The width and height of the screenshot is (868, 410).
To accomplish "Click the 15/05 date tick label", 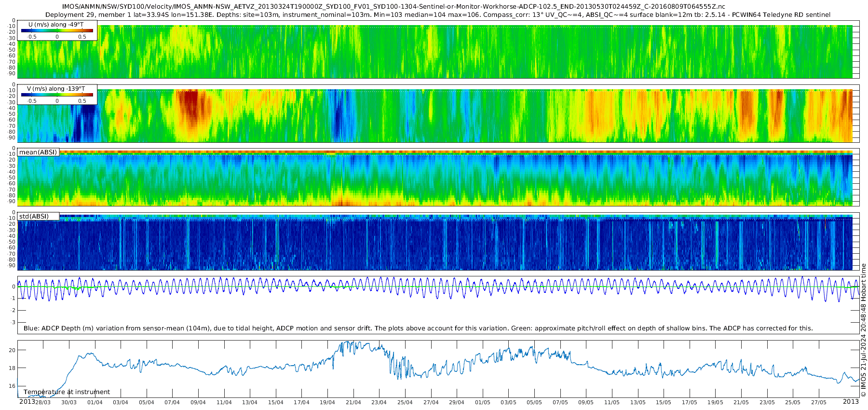I will (x=664, y=402).
